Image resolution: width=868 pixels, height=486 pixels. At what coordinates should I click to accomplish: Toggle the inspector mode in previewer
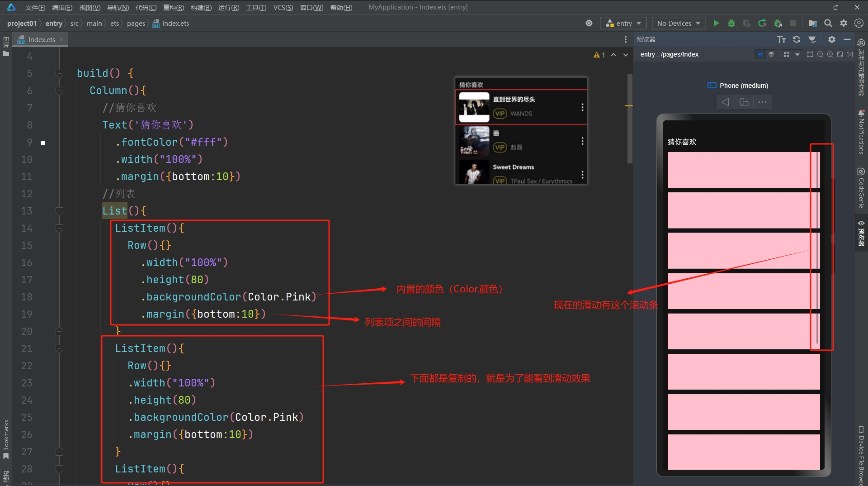pos(760,54)
